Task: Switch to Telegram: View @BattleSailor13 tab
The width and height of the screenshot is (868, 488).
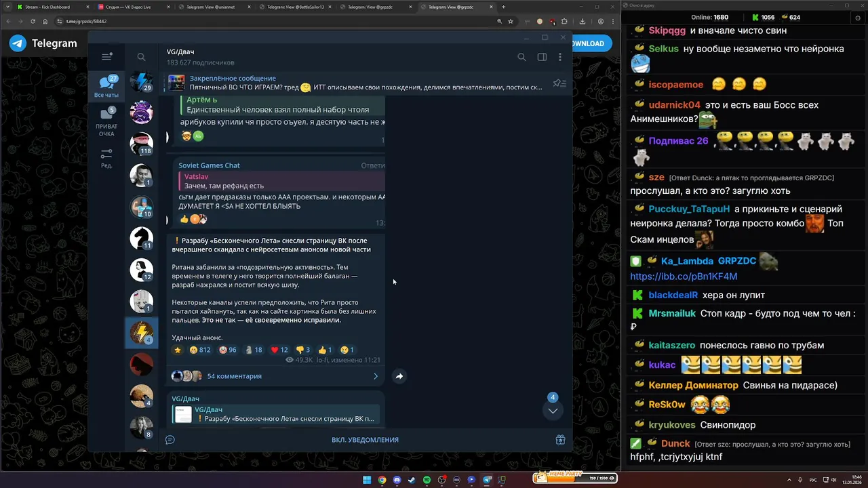Action: 296,7
